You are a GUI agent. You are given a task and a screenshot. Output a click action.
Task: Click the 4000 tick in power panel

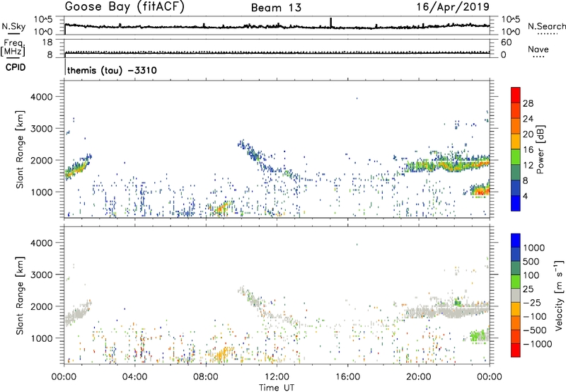pos(41,97)
